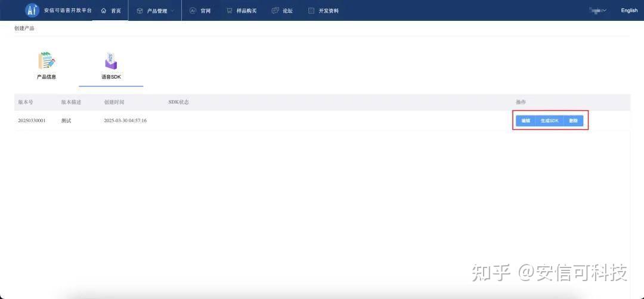Click the cube icon for 产品管理
The height and width of the screenshot is (299, 644).
point(140,11)
